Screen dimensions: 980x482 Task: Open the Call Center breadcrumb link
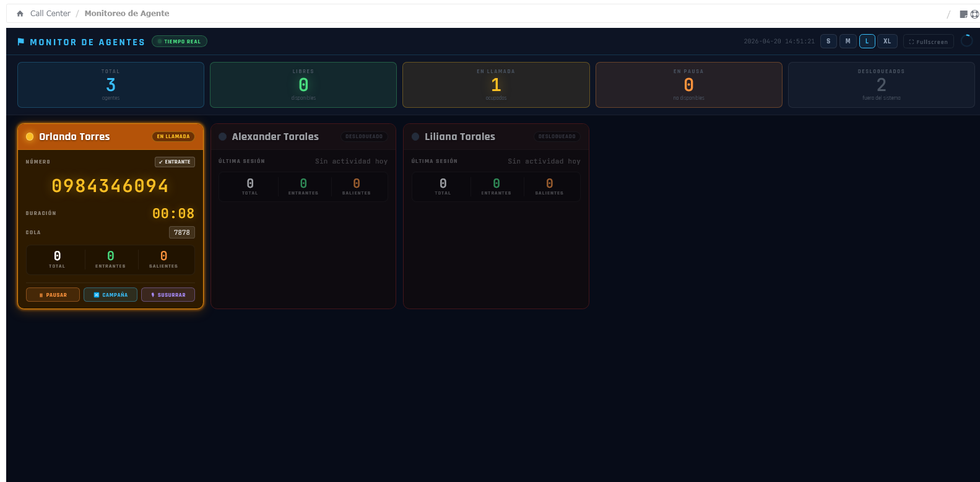50,14
